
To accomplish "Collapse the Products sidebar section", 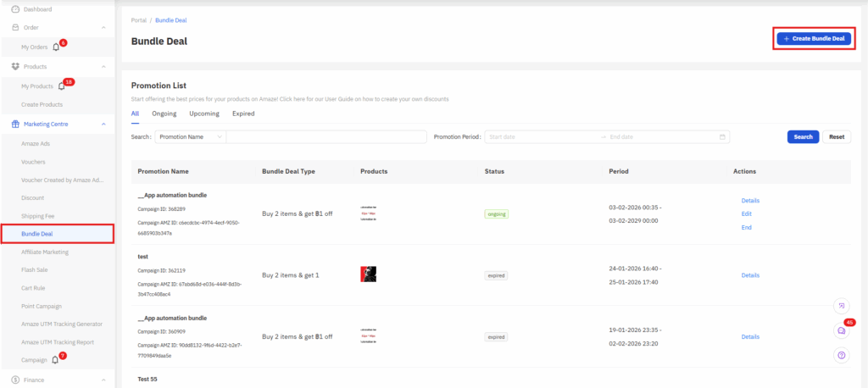I will [103, 66].
